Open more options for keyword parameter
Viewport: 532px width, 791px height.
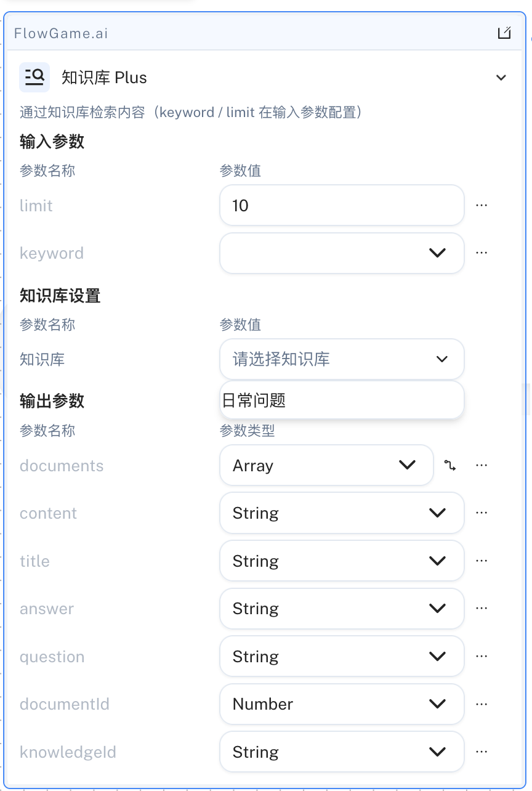[x=482, y=253]
